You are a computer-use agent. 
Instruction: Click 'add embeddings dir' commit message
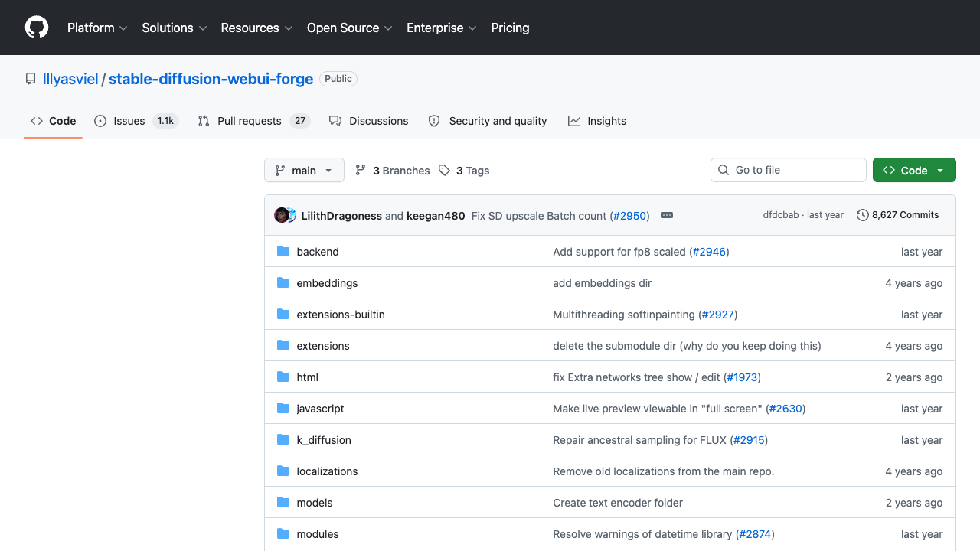pos(603,283)
